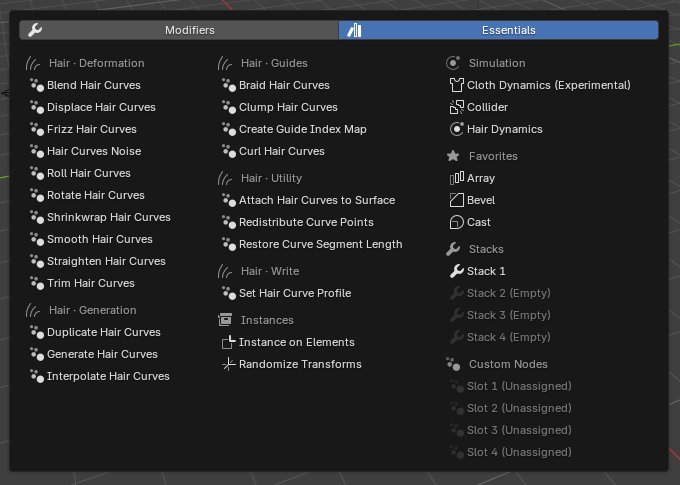Image resolution: width=680 pixels, height=485 pixels.
Task: Switch to the Modifiers tab
Action: [179, 30]
